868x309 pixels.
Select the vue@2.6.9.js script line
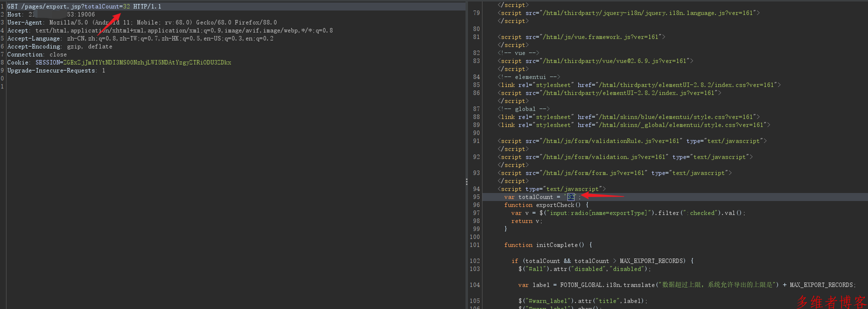pyautogui.click(x=595, y=61)
